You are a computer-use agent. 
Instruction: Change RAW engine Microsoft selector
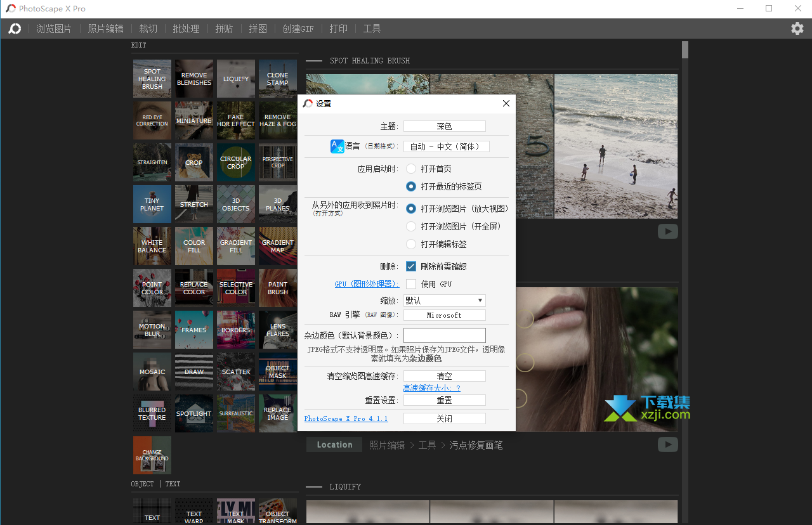tap(445, 315)
